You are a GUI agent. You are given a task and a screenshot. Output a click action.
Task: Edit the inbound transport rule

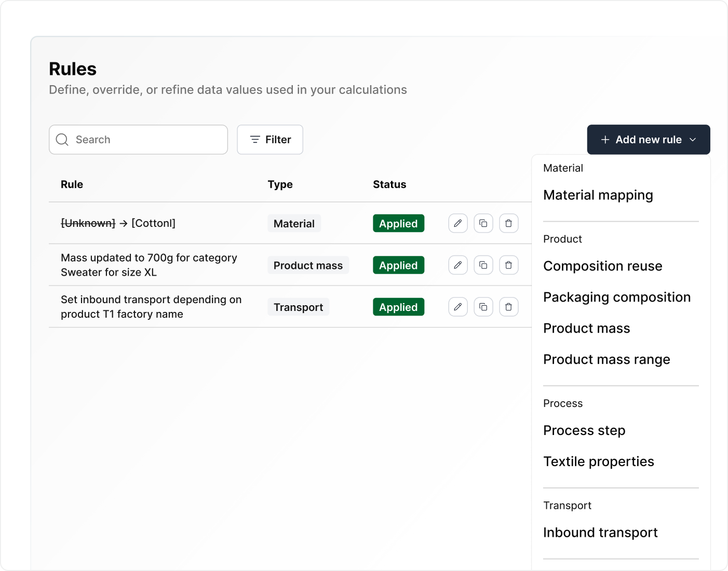click(x=457, y=307)
